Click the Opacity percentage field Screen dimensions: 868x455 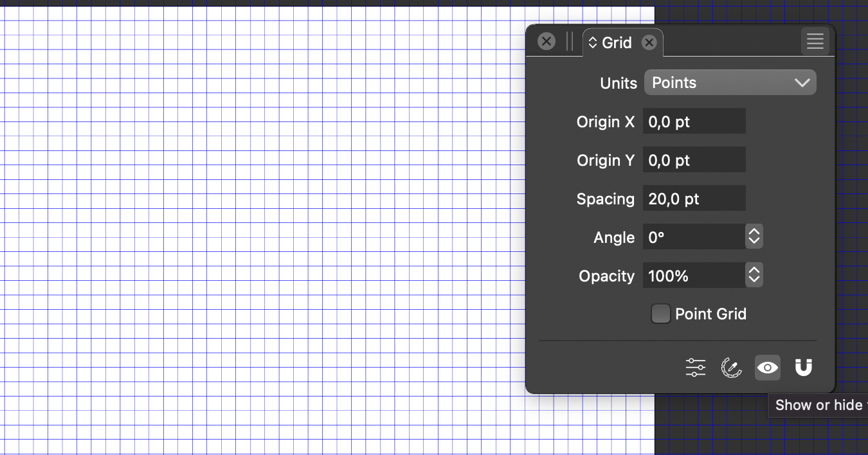(693, 276)
